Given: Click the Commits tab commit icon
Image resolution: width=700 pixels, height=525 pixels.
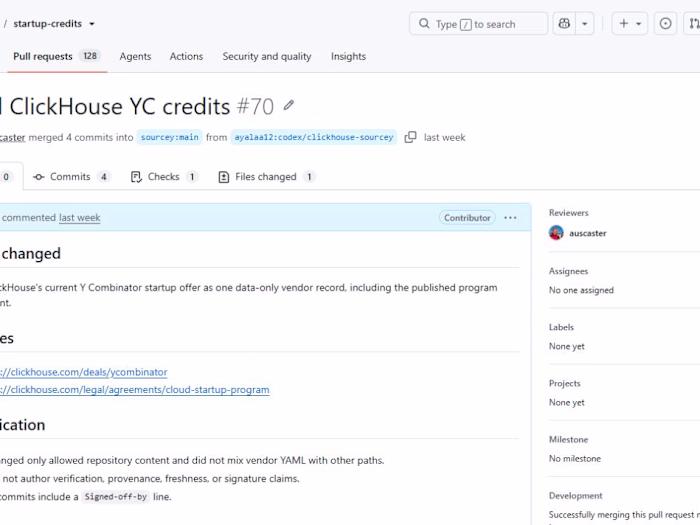Looking at the screenshot, I should 38,177.
